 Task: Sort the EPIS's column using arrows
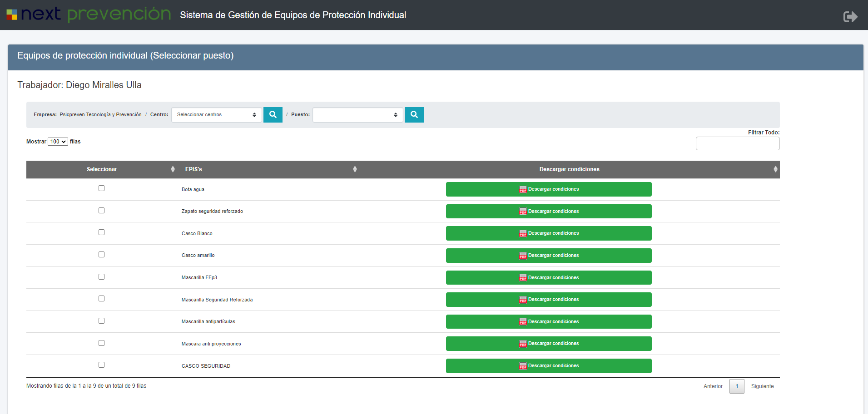point(355,169)
